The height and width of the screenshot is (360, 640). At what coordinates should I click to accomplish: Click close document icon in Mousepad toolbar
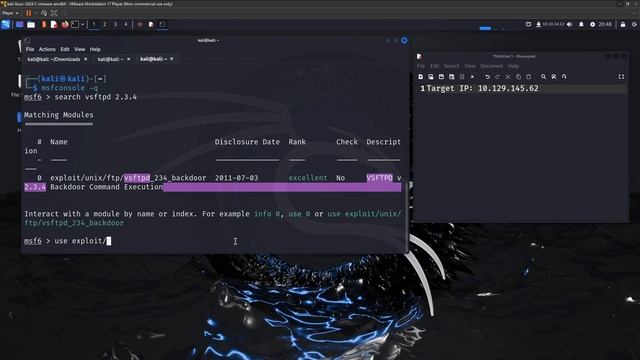pos(472,77)
